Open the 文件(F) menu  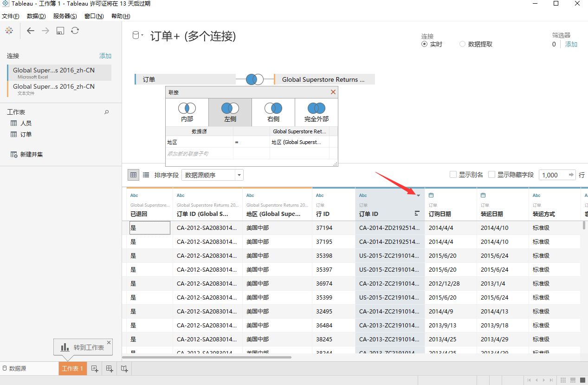pyautogui.click(x=11, y=16)
